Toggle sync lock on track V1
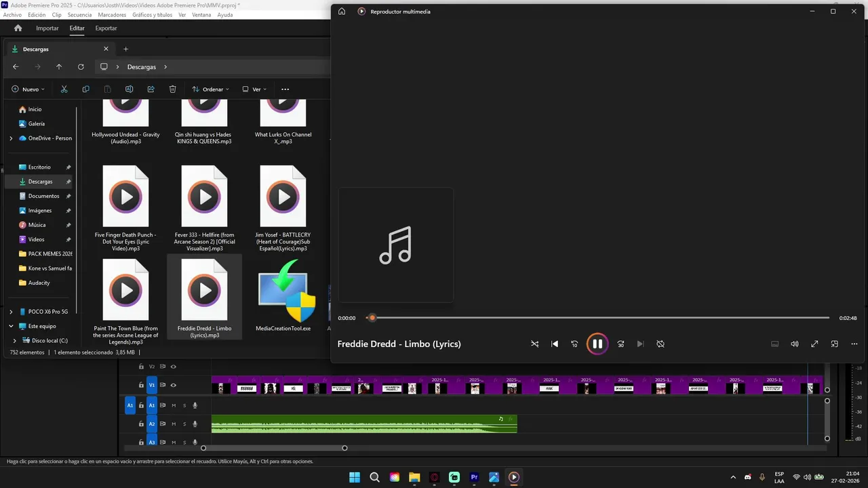The image size is (868, 488). point(163,385)
